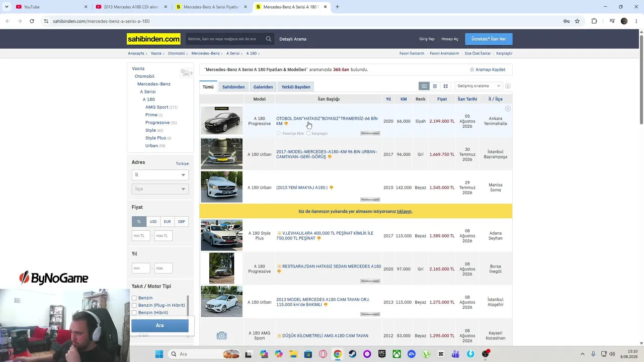Check the Benzin (Plug-in Hibrit) checkbox
Image resolution: width=644 pixels, height=362 pixels.
[134, 305]
